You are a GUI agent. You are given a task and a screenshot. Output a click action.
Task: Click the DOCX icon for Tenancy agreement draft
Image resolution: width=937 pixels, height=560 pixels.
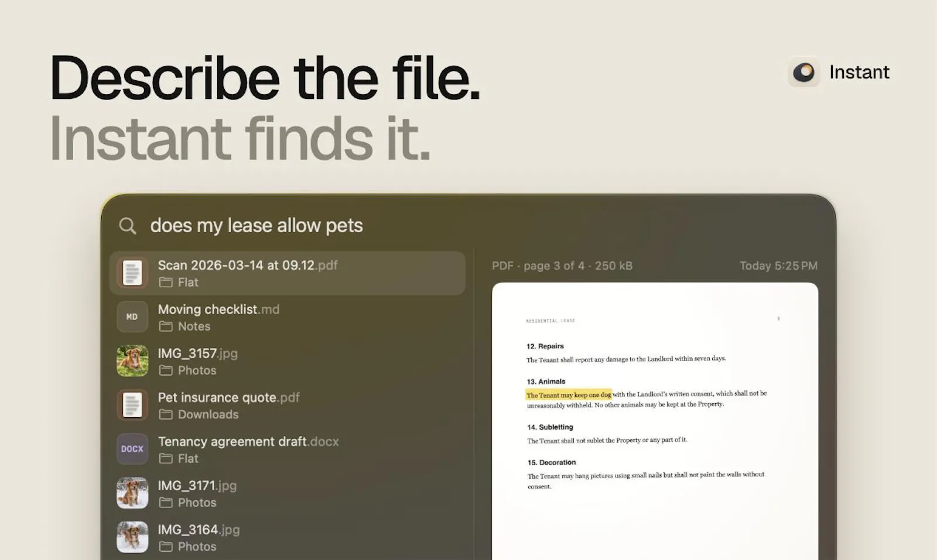click(132, 449)
